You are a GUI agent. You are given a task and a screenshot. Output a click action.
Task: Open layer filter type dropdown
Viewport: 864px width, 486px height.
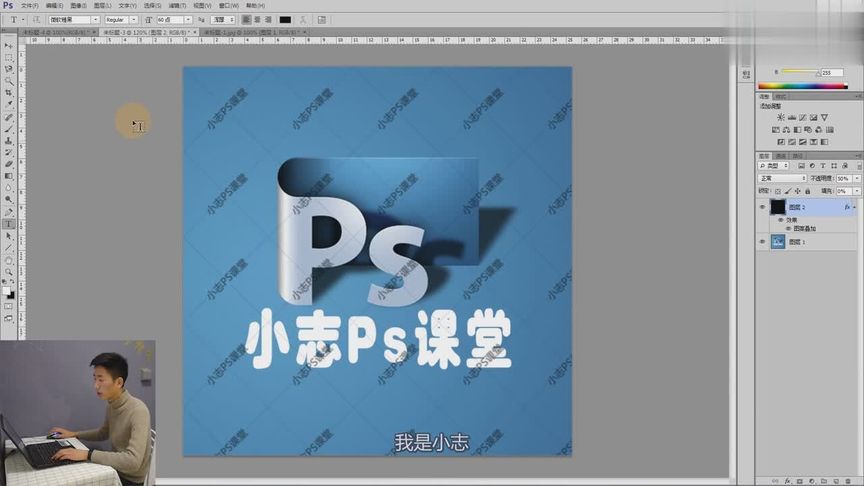(774, 166)
